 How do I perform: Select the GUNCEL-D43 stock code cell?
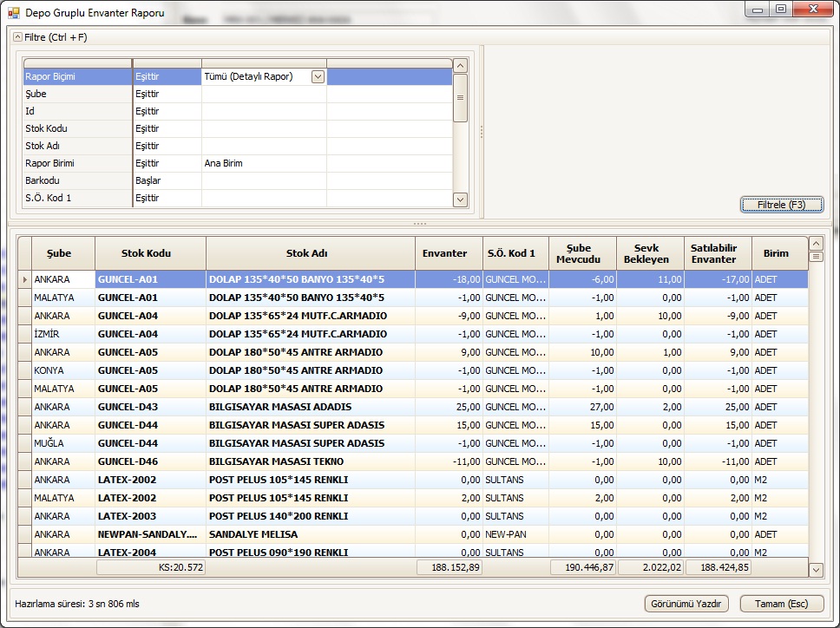click(150, 407)
